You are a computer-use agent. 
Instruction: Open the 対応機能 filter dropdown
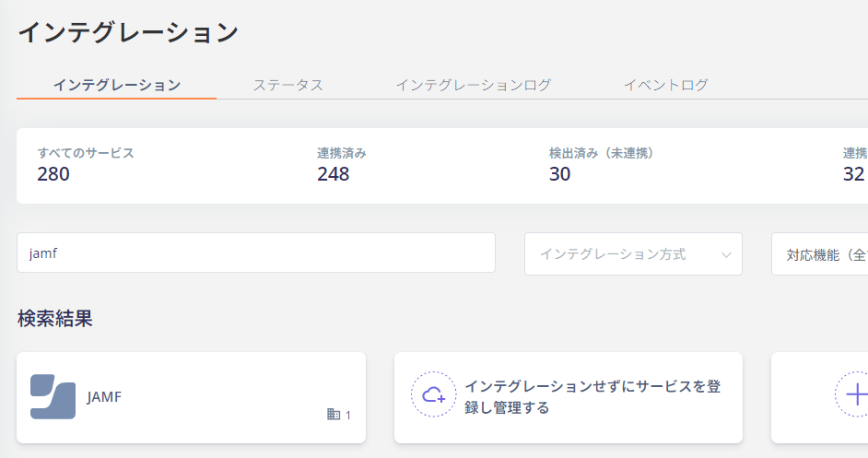tap(820, 254)
